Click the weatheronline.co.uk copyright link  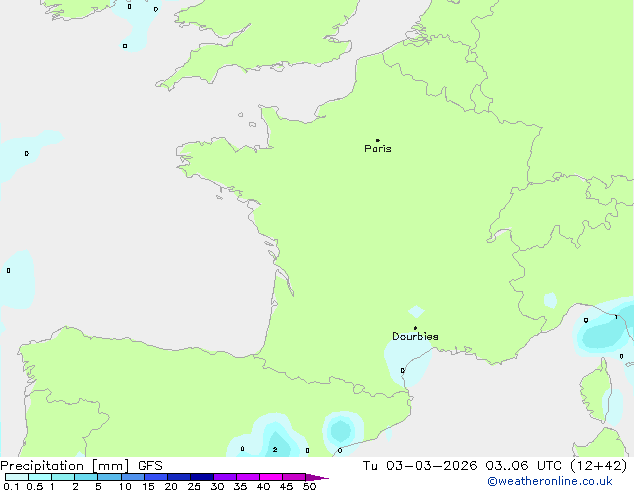click(x=550, y=481)
